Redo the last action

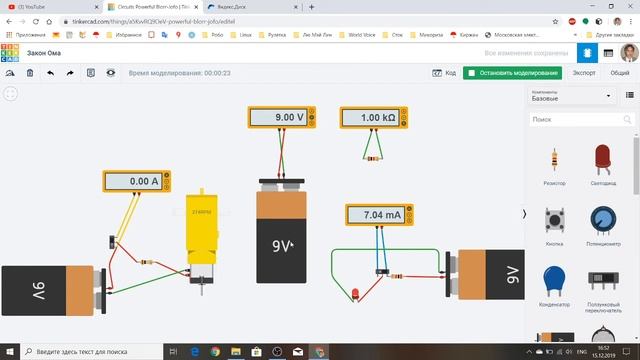[x=70, y=73]
